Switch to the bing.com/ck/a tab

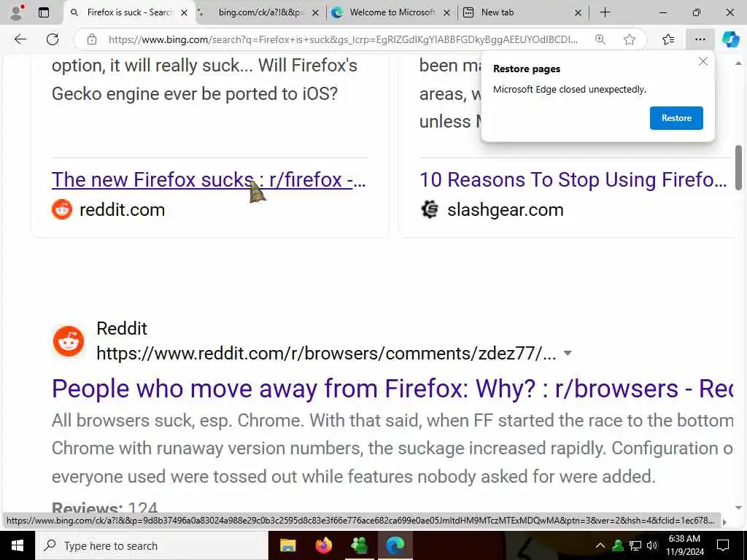click(260, 12)
